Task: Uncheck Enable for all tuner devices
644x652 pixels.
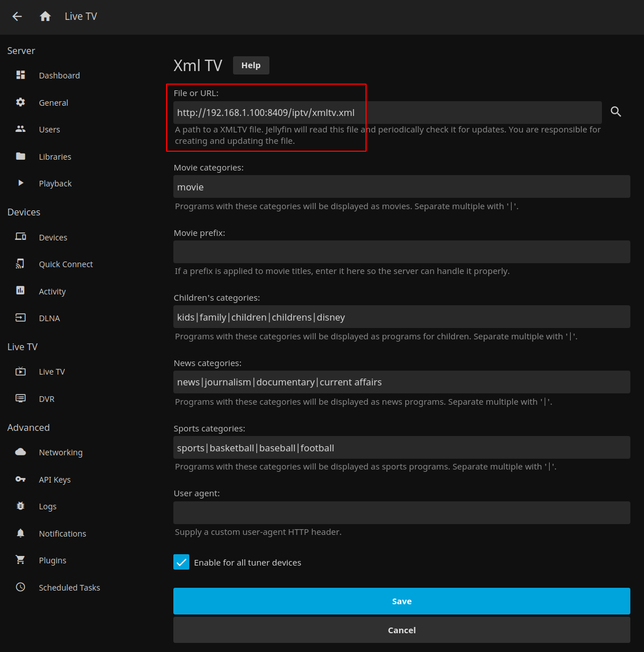Action: pos(181,562)
